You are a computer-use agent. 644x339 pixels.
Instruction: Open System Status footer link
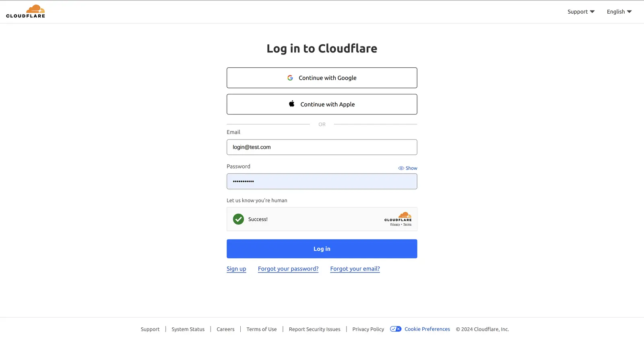click(x=188, y=329)
